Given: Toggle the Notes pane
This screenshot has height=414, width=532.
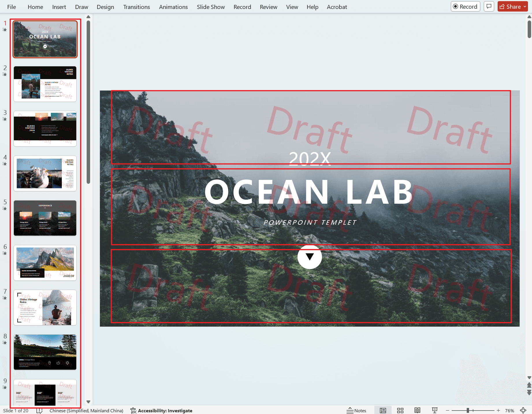Looking at the screenshot, I should 356,411.
